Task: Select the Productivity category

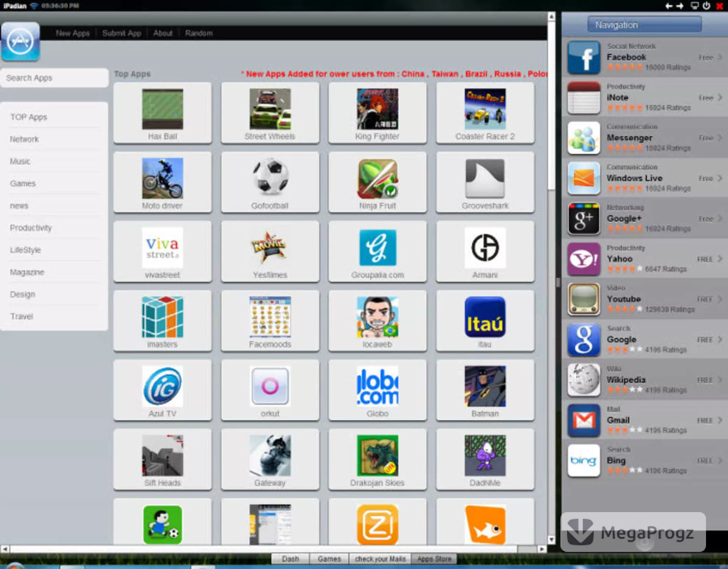Action: [31, 228]
